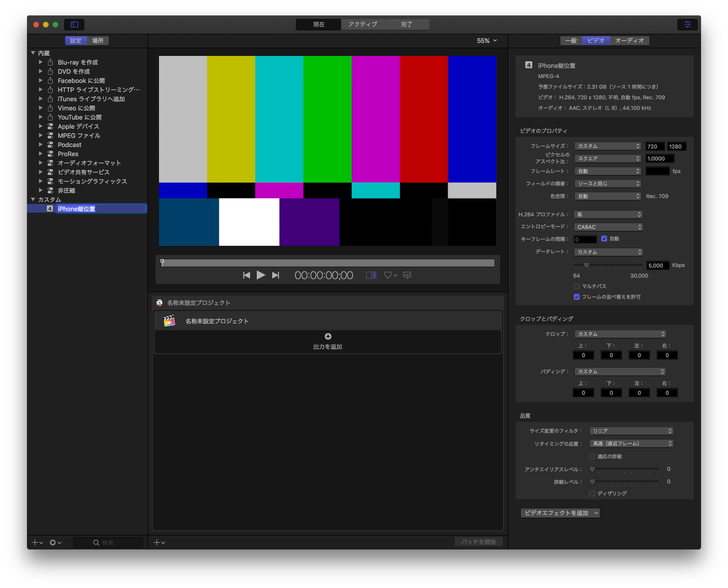728x588 pixels.
Task: Switch to the 完了 tab
Action: [407, 25]
